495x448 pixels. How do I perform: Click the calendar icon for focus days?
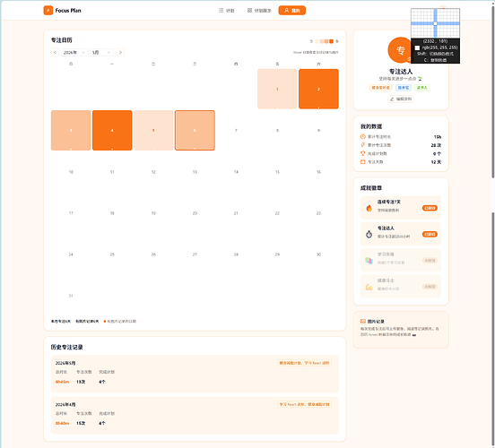362,162
